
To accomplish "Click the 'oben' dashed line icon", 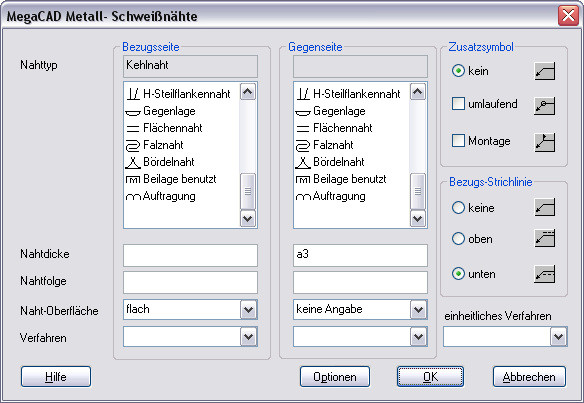I will click(545, 238).
